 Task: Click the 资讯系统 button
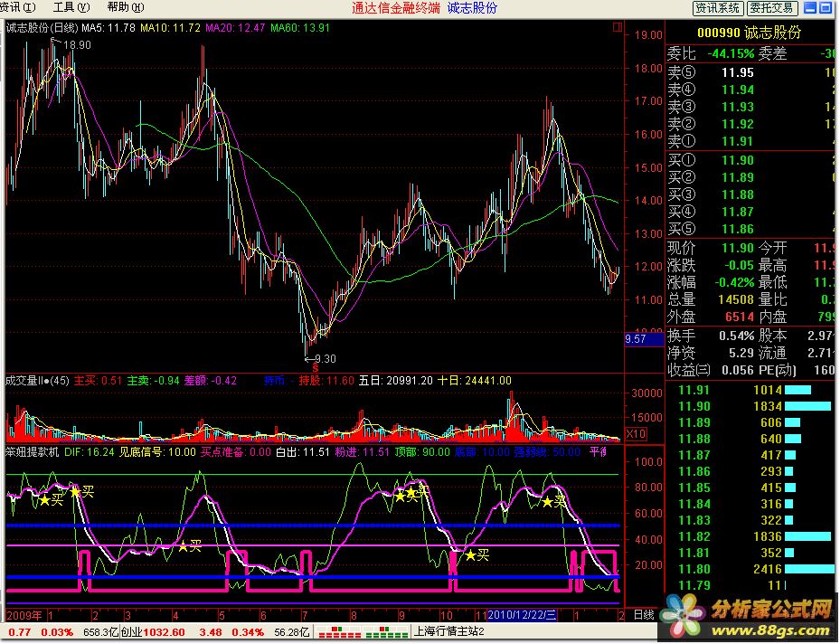717,8
